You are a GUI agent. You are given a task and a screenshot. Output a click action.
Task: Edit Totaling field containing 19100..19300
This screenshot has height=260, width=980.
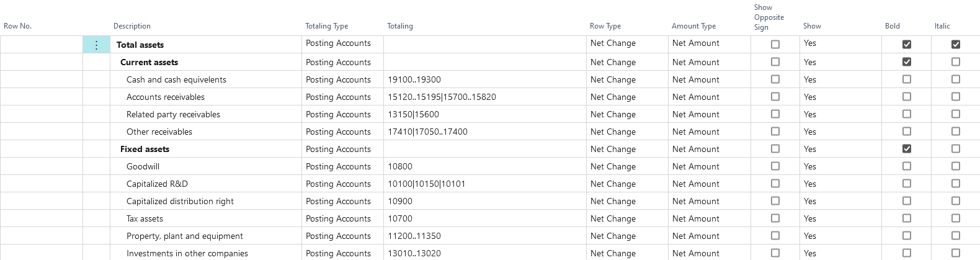click(x=414, y=79)
